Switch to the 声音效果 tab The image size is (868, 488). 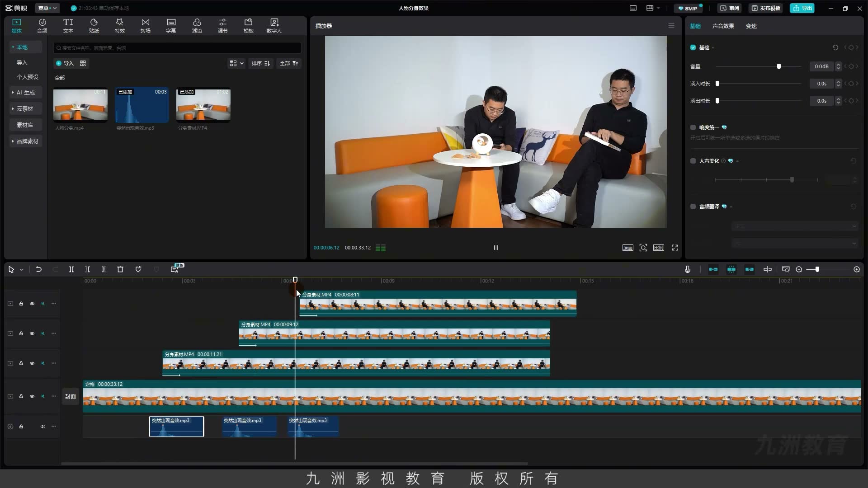pos(723,26)
